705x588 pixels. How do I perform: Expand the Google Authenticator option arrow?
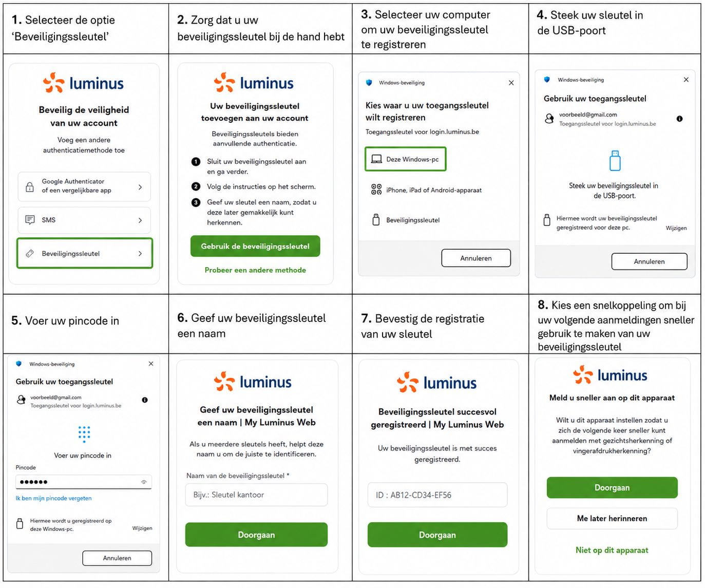pyautogui.click(x=140, y=187)
